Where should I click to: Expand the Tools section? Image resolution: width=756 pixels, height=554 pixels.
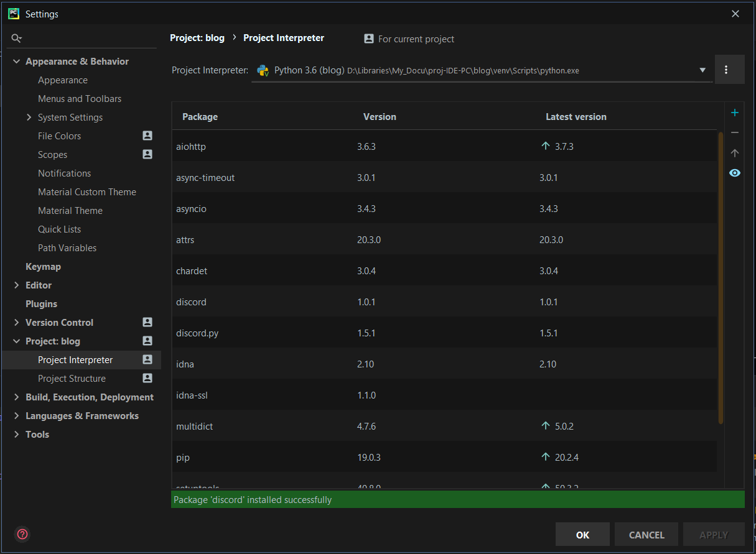(x=16, y=434)
